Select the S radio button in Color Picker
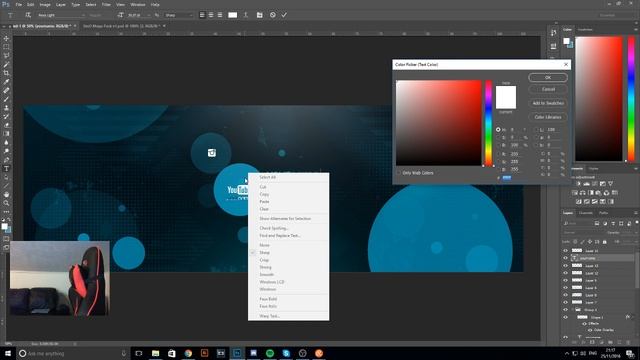The width and height of the screenshot is (640, 360). pyautogui.click(x=498, y=138)
